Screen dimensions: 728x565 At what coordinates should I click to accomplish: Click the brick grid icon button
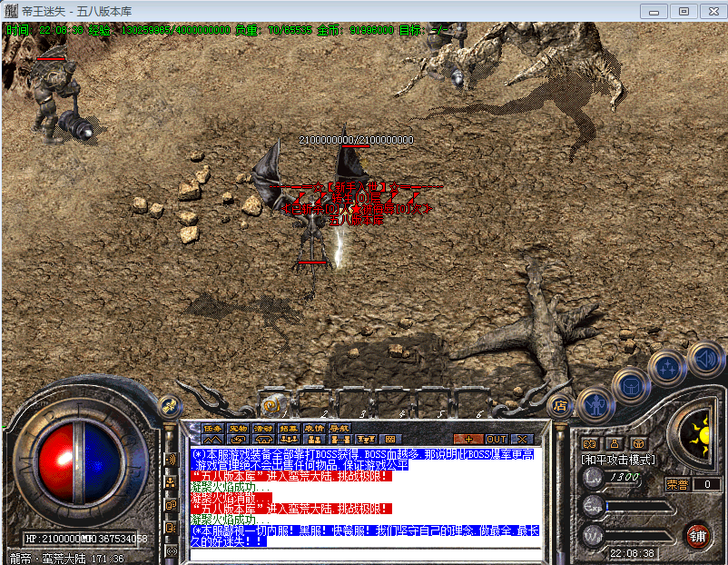(390, 439)
